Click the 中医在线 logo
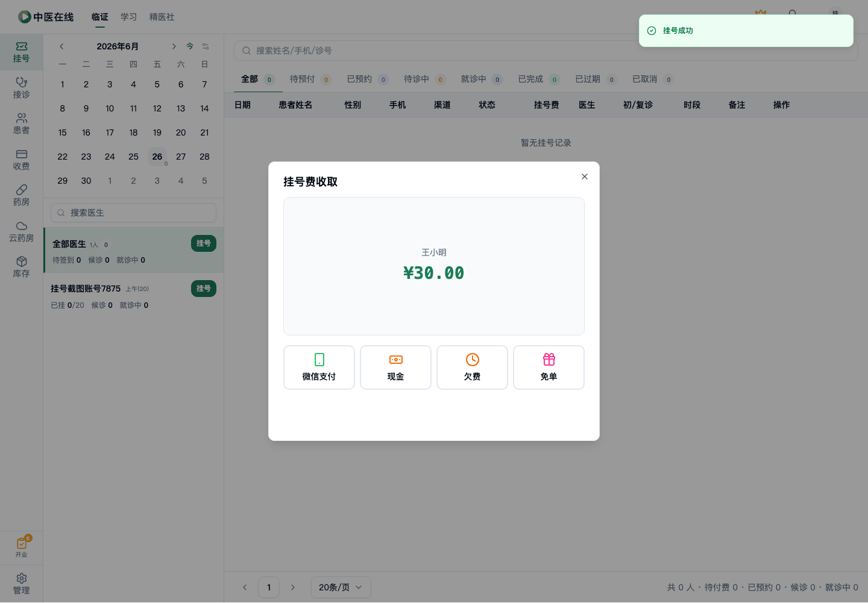This screenshot has width=868, height=603. (46, 17)
